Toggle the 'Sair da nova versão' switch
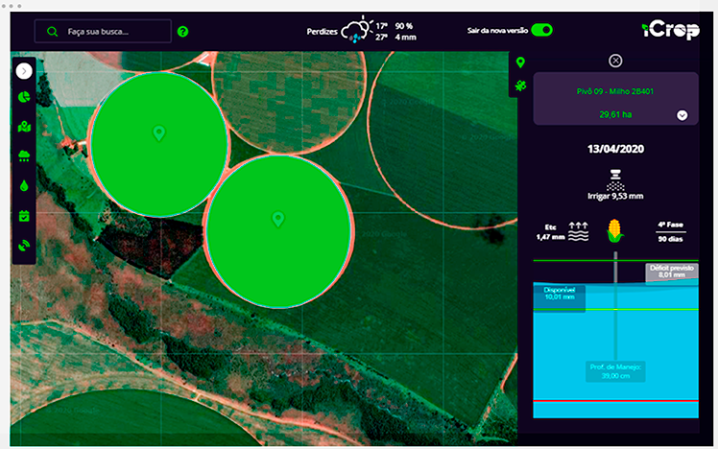718x449 pixels. [x=542, y=30]
